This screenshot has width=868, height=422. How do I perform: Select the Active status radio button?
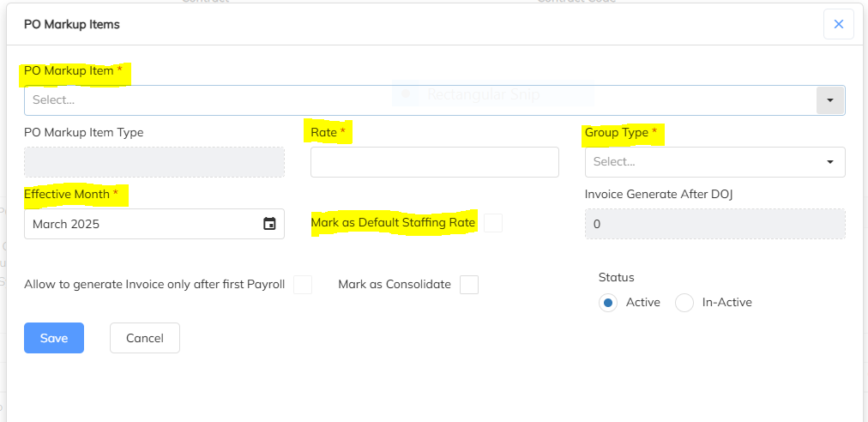[x=608, y=303]
